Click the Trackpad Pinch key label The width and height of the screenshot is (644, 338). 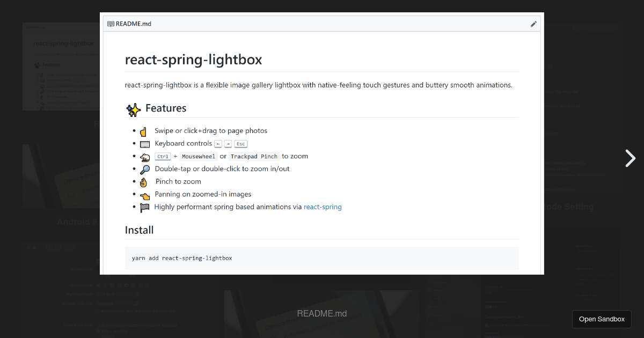tap(254, 157)
